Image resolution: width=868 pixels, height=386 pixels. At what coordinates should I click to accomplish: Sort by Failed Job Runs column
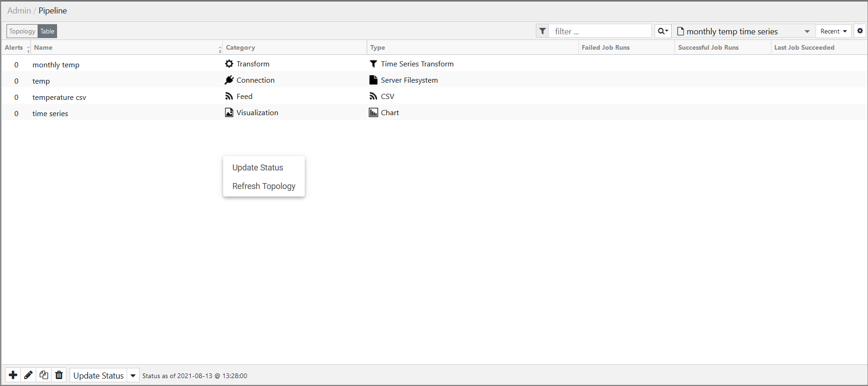[x=605, y=47]
